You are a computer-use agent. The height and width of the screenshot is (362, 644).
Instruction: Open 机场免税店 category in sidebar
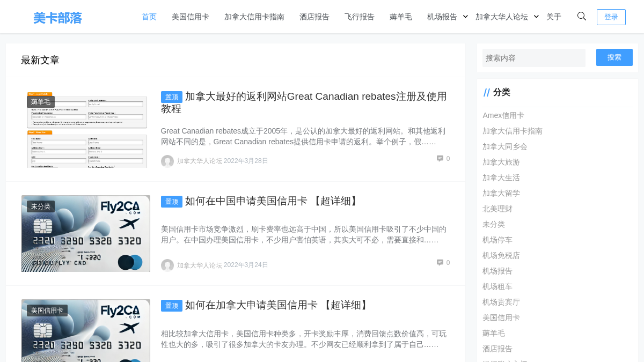[x=501, y=255]
